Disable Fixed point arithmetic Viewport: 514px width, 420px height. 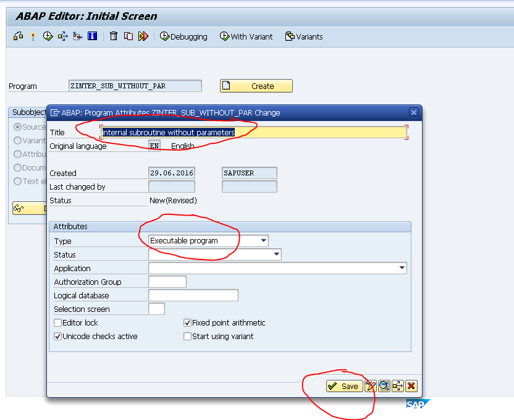[x=187, y=322]
